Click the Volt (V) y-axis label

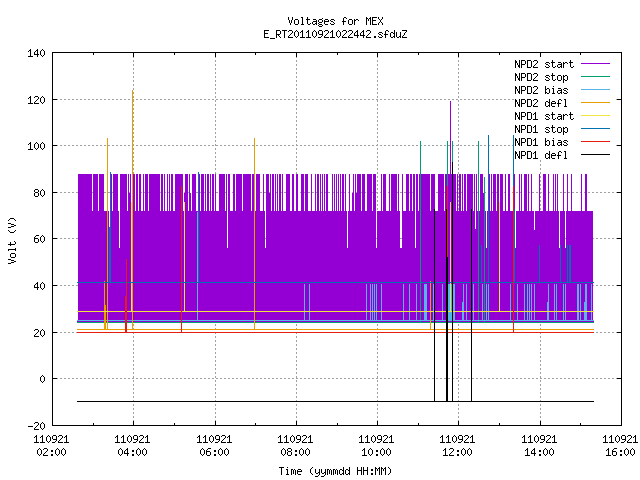click(12, 240)
